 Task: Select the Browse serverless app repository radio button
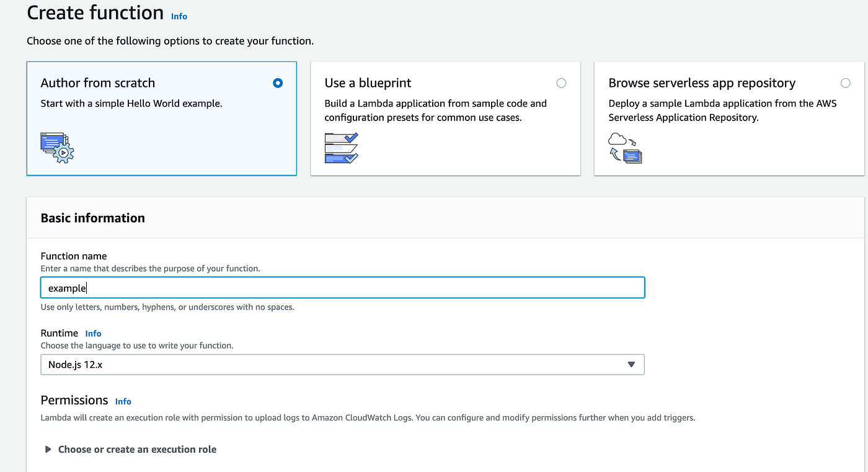[x=845, y=82]
